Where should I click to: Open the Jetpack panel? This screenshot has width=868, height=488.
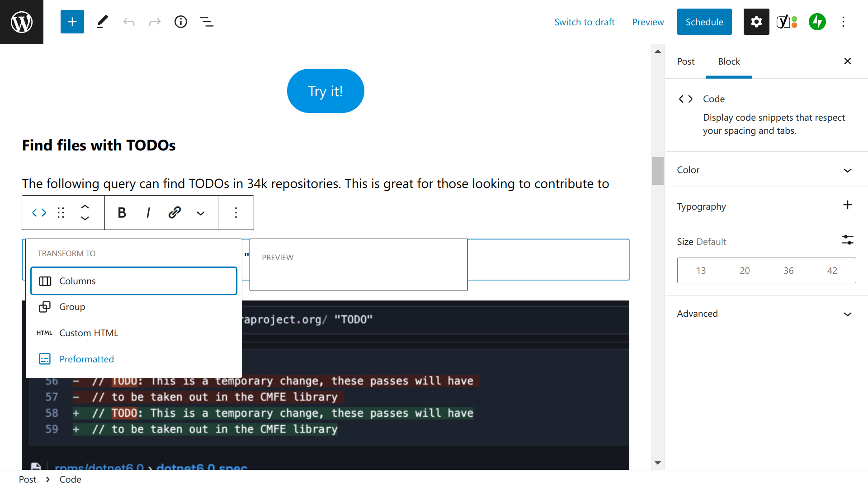(817, 22)
